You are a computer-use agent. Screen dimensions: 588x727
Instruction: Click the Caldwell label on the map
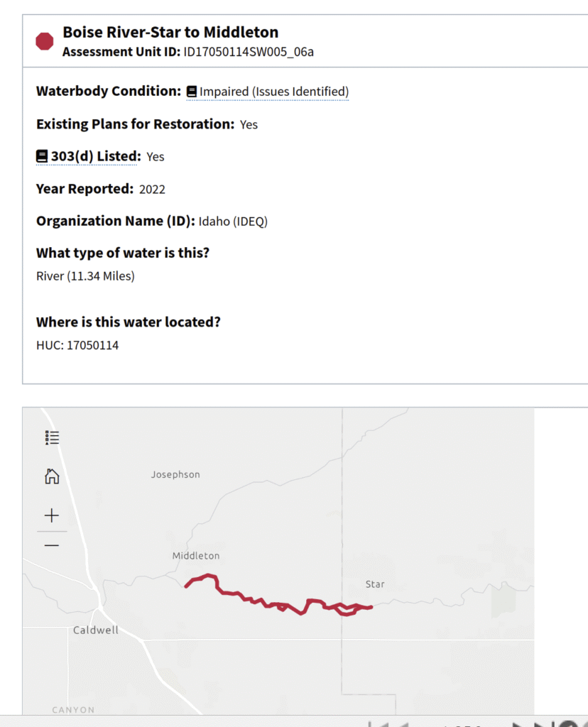[96, 630]
